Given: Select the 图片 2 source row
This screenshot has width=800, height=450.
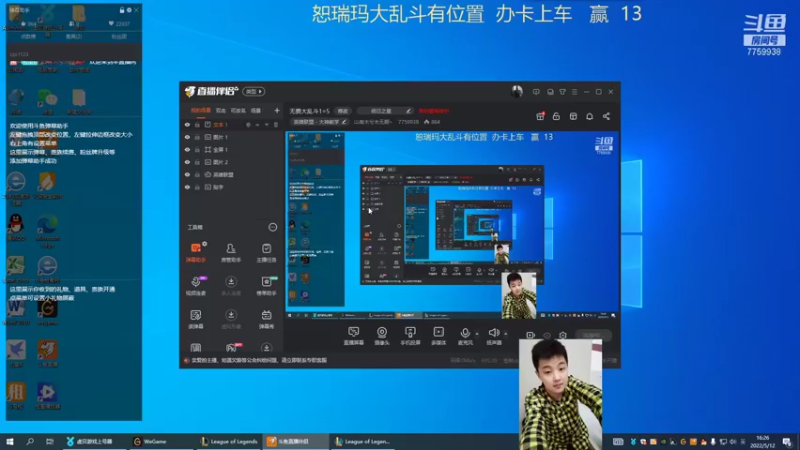Looking at the screenshot, I should coord(233,162).
